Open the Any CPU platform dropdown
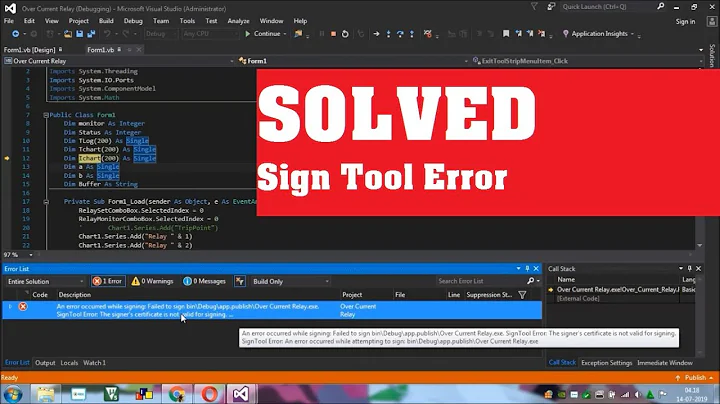 coord(211,34)
